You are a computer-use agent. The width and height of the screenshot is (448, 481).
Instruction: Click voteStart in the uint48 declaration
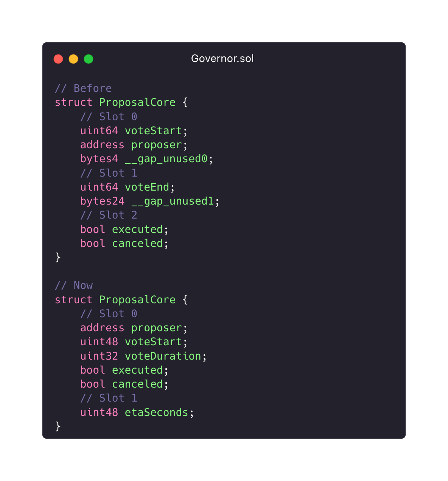point(153,342)
